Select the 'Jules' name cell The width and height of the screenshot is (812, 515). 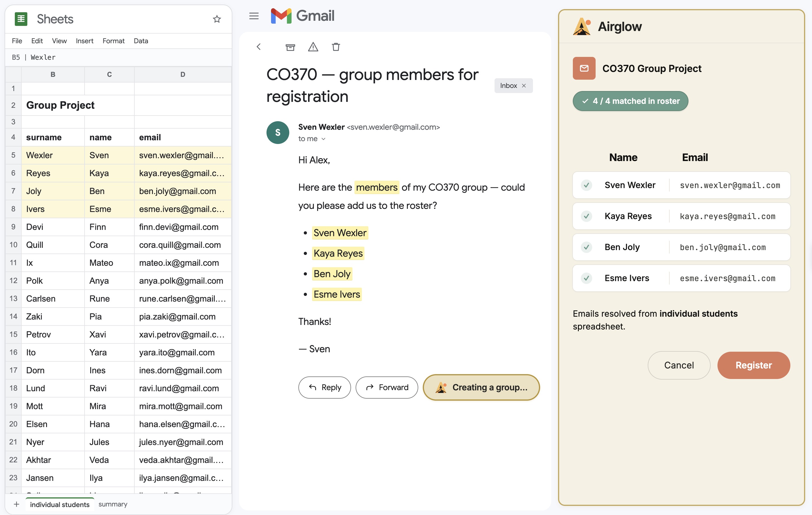click(109, 442)
